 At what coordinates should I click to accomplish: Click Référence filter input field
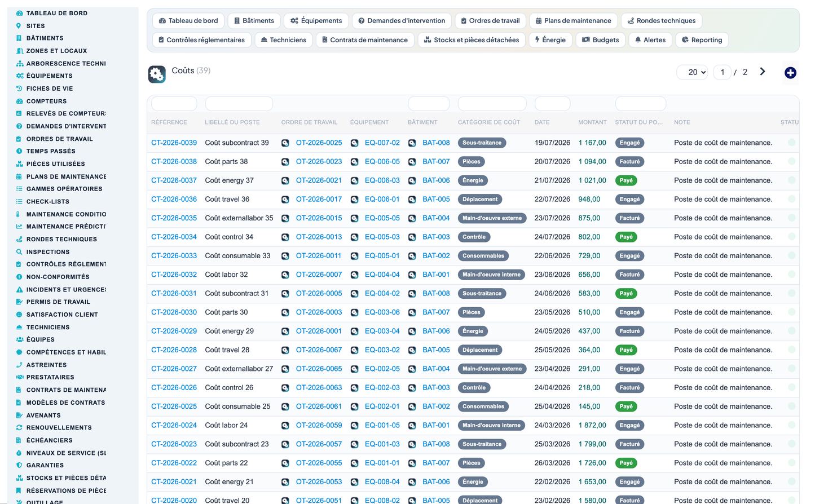coord(174,104)
